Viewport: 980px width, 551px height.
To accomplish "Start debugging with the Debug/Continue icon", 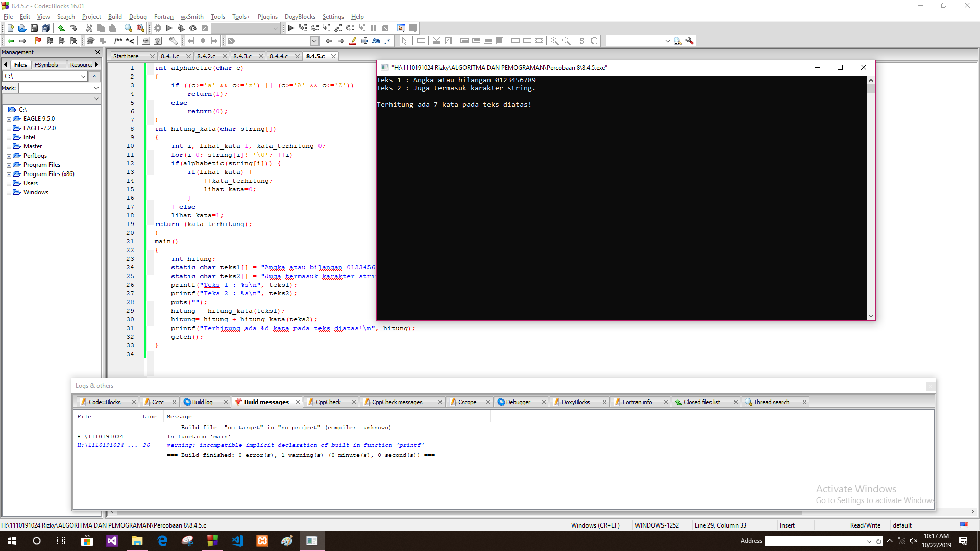I will pos(291,28).
